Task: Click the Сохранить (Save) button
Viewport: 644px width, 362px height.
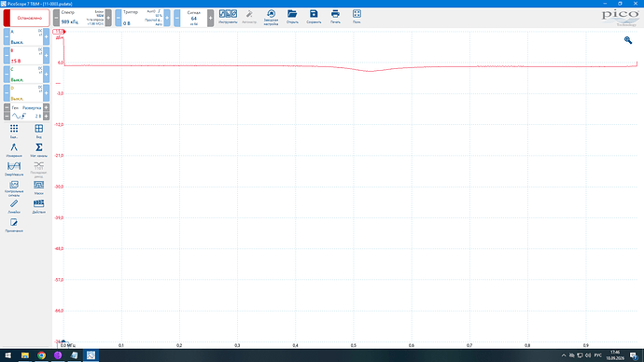Action: coord(314,17)
